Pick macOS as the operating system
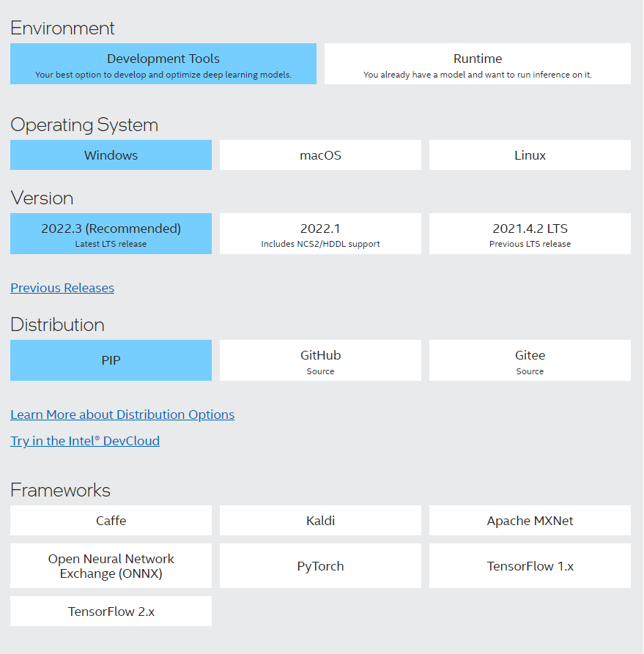 coord(321,155)
